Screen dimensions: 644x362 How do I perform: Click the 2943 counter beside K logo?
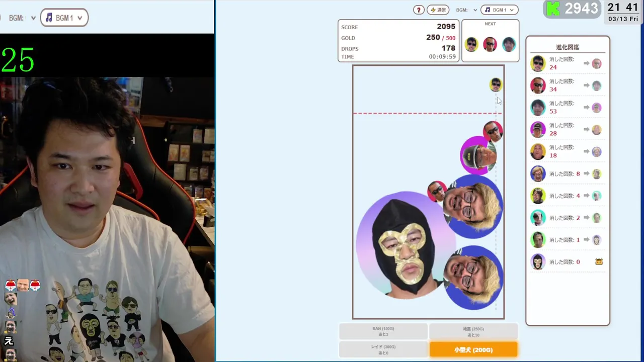pyautogui.click(x=582, y=9)
